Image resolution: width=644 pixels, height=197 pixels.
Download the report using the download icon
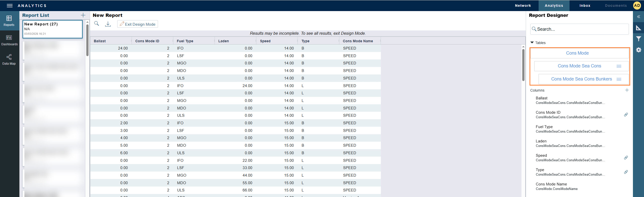point(108,24)
